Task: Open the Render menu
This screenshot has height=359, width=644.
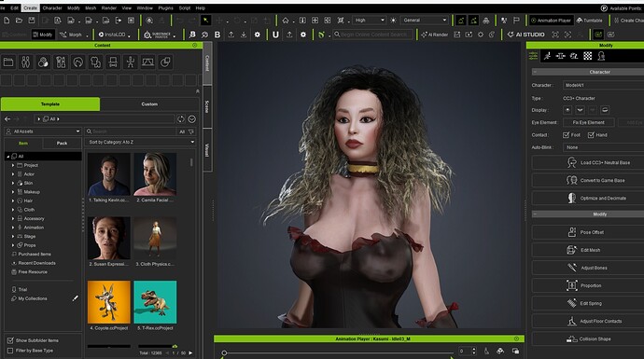Action: (109, 7)
